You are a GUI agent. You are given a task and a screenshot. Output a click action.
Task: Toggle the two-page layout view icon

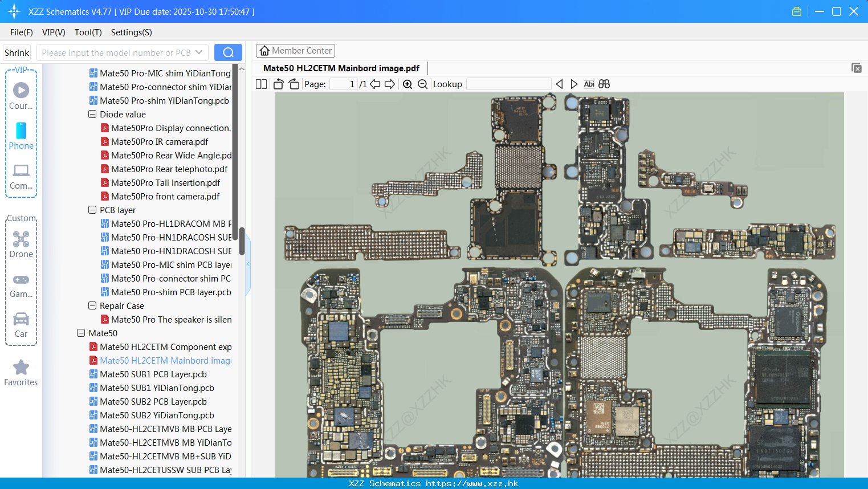261,84
